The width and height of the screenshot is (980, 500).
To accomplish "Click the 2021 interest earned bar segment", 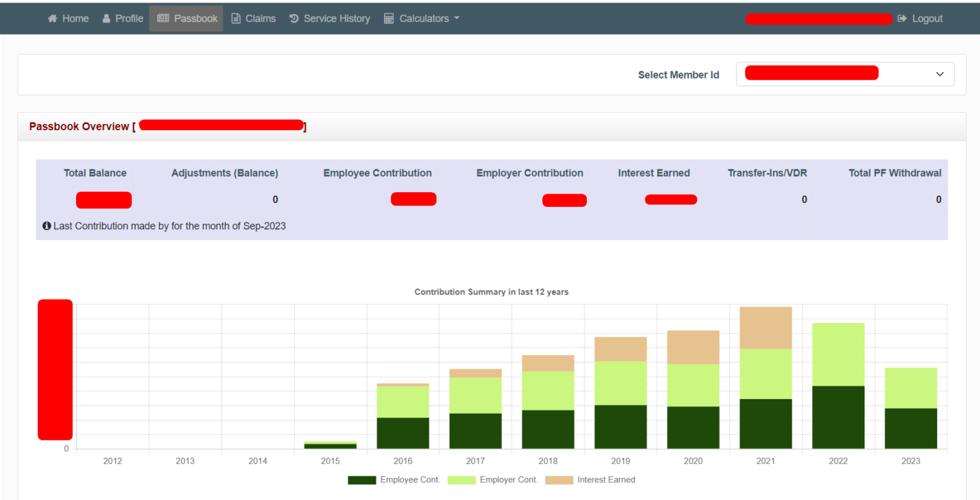I will click(x=766, y=328).
